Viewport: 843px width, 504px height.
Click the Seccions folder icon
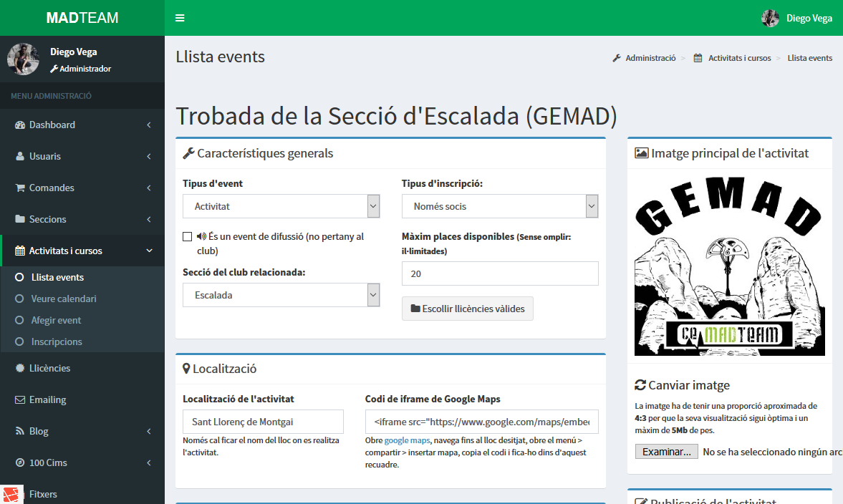click(20, 219)
